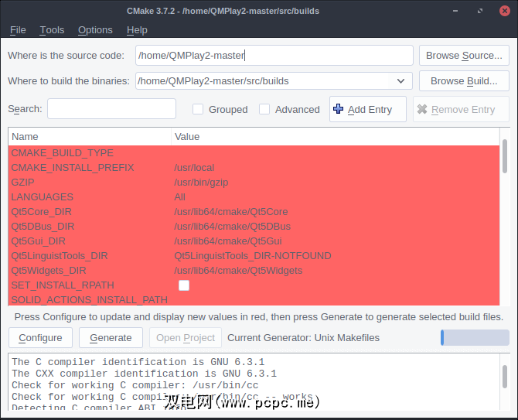Click the All value for LANGUAGES
The image size is (518, 420).
(x=179, y=197)
